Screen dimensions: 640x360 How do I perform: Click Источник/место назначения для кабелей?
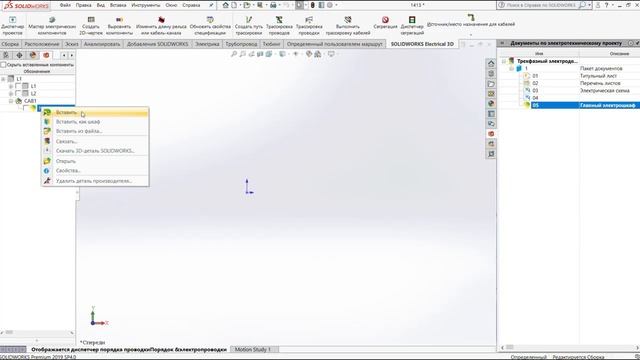(471, 21)
